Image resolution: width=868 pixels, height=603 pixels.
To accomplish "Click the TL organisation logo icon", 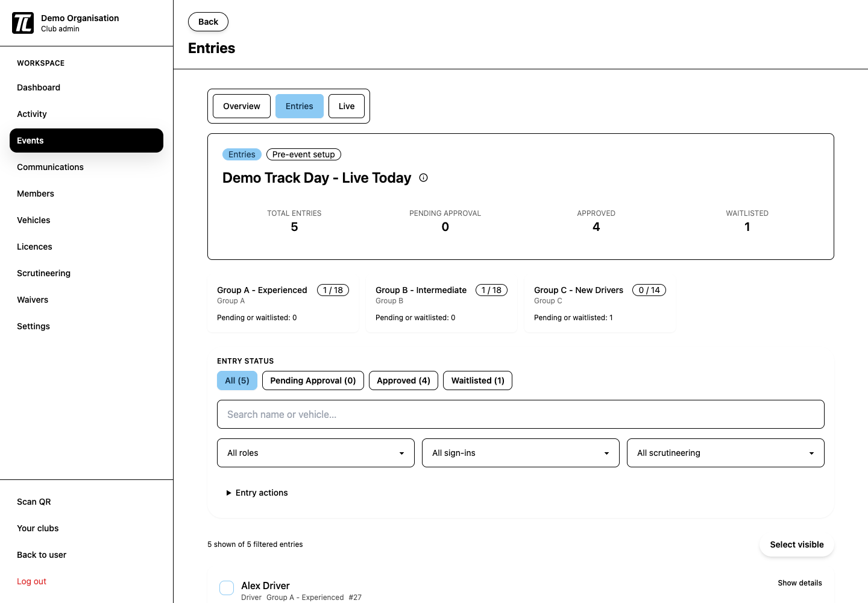I will tap(23, 23).
